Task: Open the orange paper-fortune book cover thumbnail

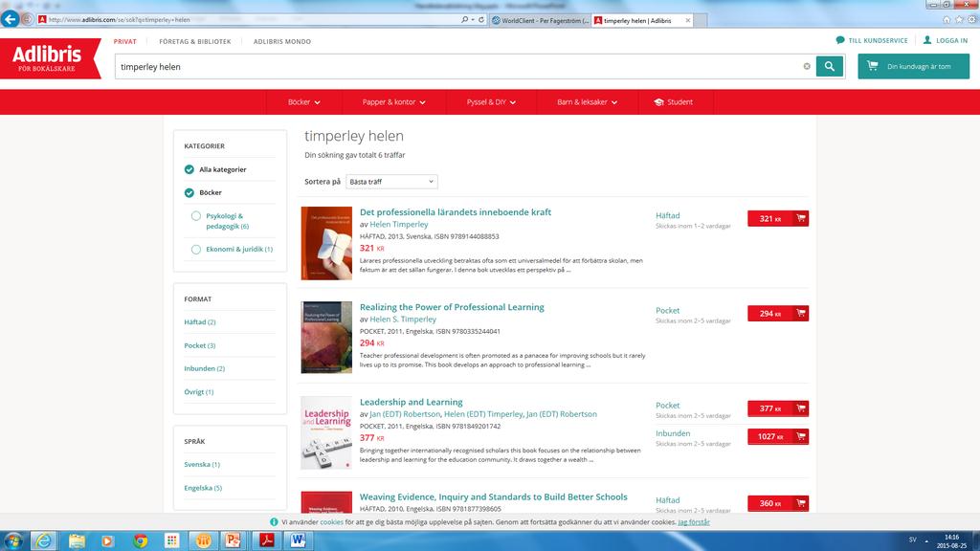Action: click(326, 243)
